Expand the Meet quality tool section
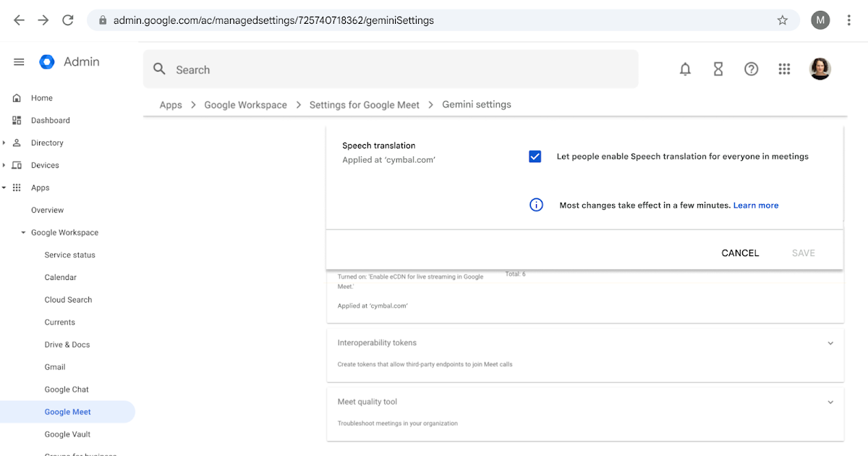The width and height of the screenshot is (868, 456). [830, 402]
